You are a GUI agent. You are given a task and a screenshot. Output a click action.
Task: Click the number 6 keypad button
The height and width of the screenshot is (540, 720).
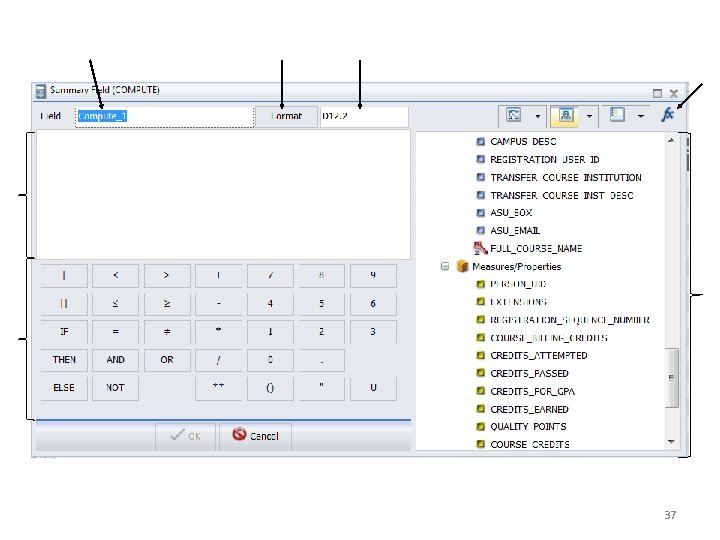[x=373, y=304]
